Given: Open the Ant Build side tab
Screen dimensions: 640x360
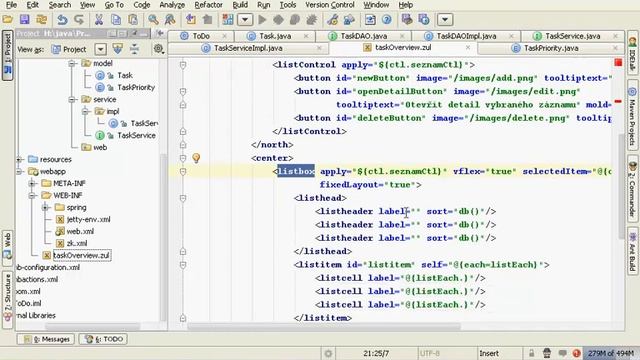Looking at the screenshot, I should coord(632,250).
